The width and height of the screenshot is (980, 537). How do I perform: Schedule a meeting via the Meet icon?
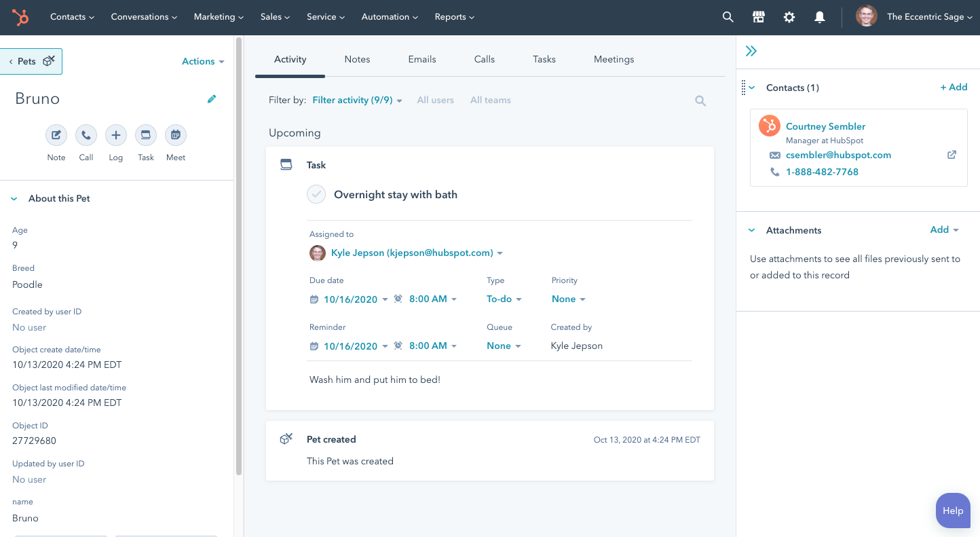[175, 135]
